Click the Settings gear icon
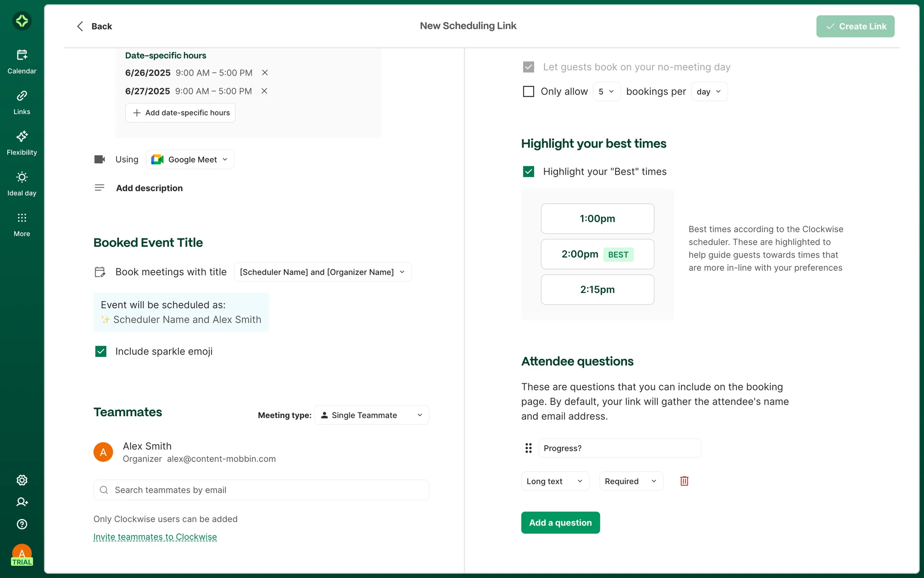The image size is (924, 578). (22, 480)
